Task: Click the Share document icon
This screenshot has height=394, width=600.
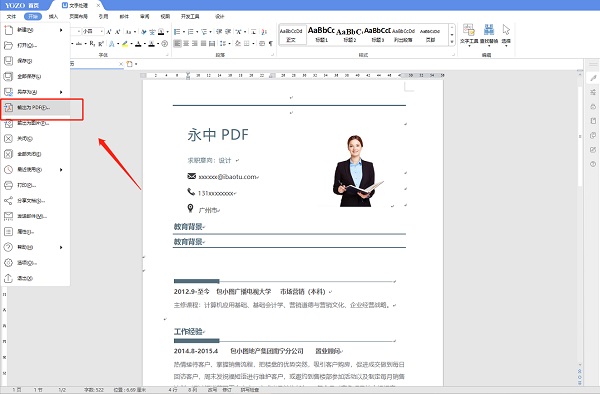Action: pyautogui.click(x=8, y=200)
